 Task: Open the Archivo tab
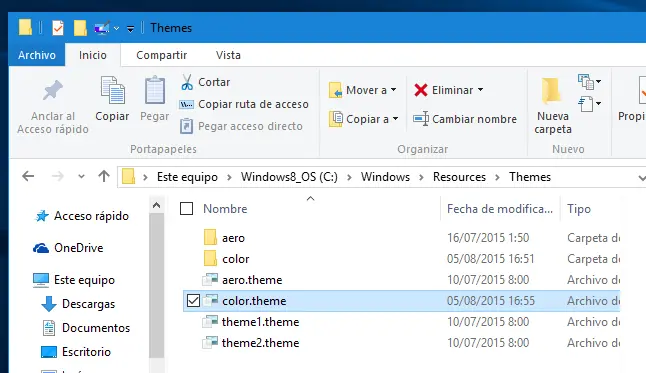pyautogui.click(x=37, y=55)
